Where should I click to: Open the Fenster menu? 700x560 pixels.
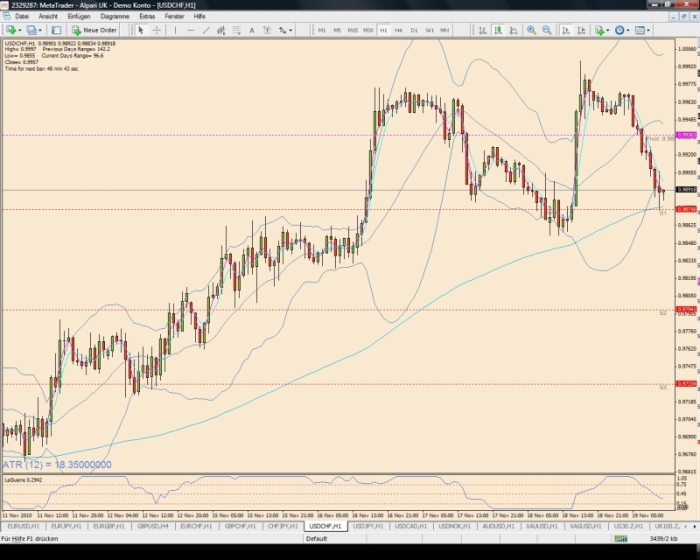coord(174,16)
